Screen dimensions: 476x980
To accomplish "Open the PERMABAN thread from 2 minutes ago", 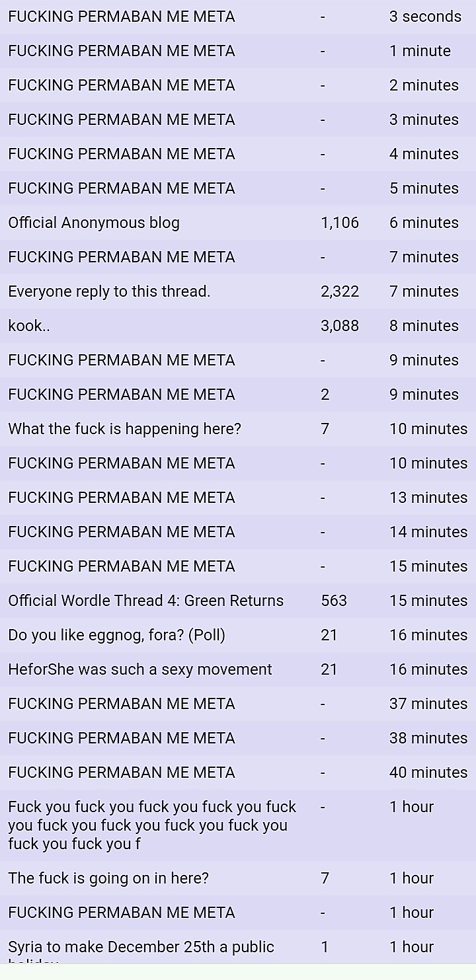I will [122, 85].
